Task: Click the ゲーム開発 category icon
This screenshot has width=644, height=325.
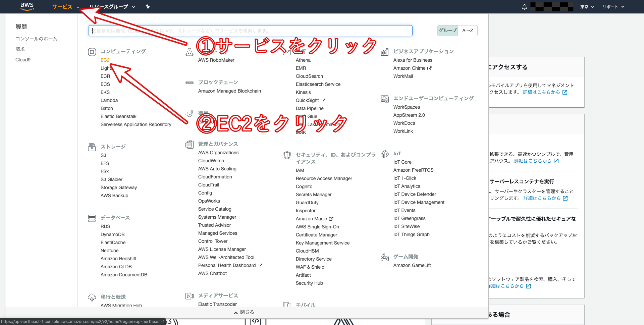Action: [385, 257]
